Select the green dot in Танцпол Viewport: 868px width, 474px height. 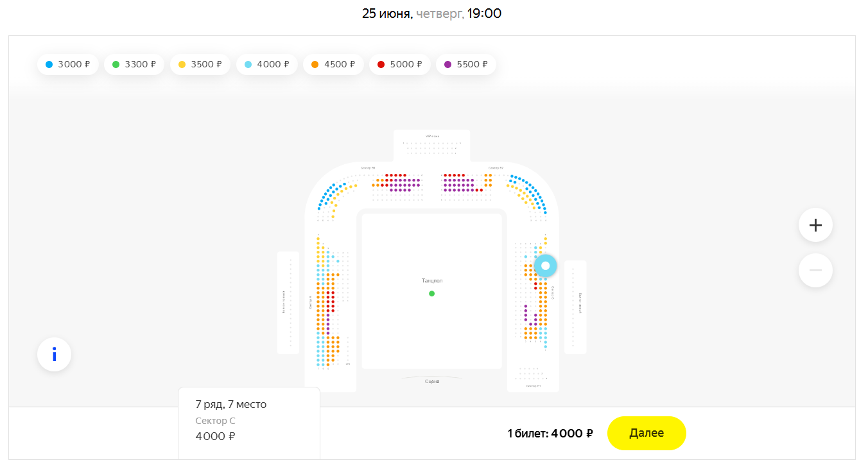click(431, 294)
